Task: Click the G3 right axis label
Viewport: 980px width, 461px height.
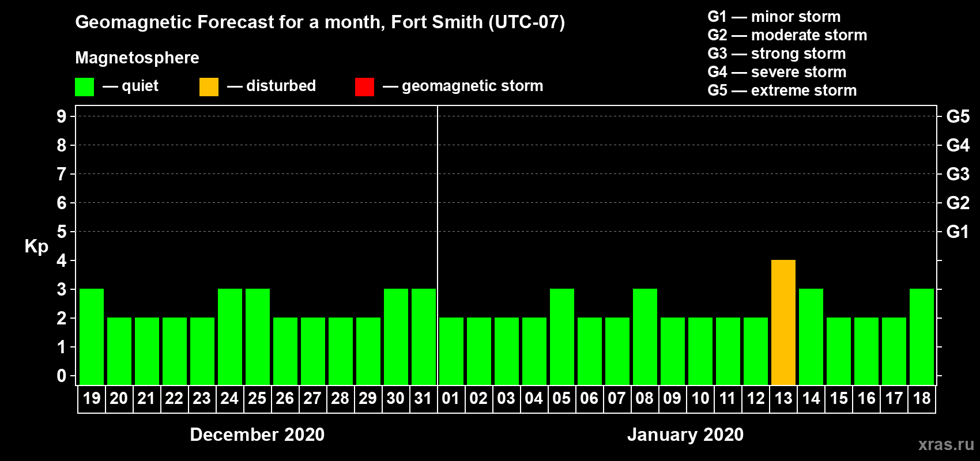Action: pyautogui.click(x=958, y=174)
